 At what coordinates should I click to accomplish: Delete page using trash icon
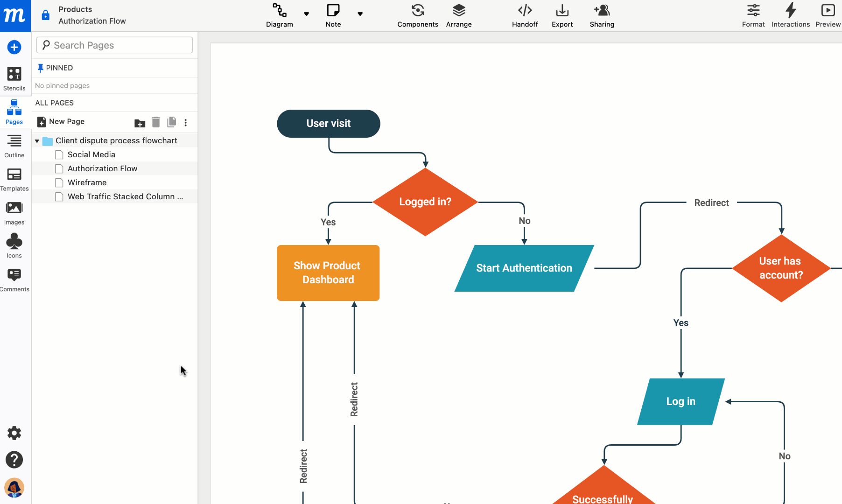coord(156,122)
